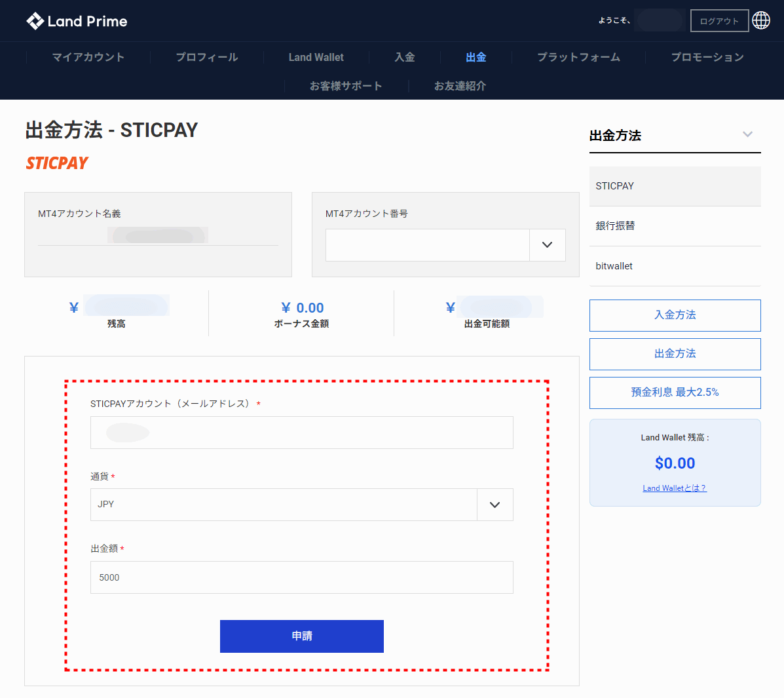The width and height of the screenshot is (784, 698).
Task: Select STICPAY in the withdrawal method list
Action: coord(675,186)
